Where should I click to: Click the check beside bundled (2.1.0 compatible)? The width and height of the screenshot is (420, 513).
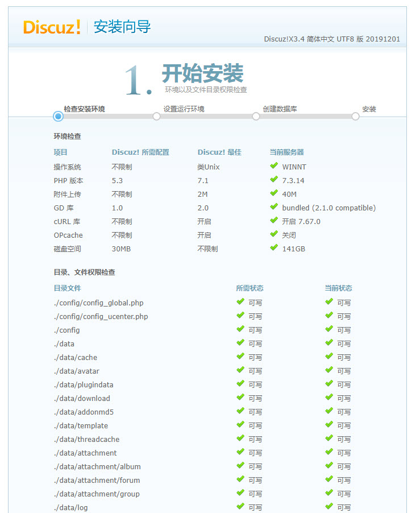click(x=274, y=207)
